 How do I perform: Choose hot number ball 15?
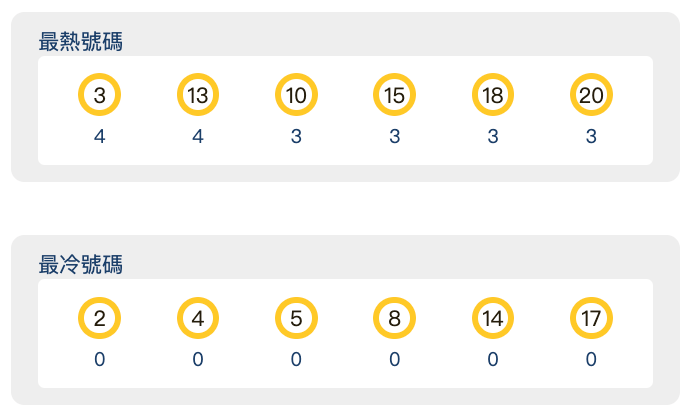pyautogui.click(x=395, y=96)
